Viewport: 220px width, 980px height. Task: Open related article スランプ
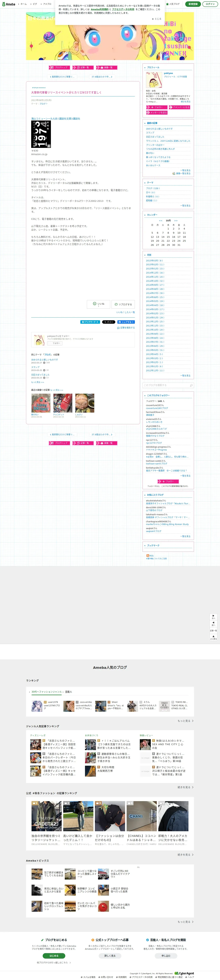click(x=35, y=367)
